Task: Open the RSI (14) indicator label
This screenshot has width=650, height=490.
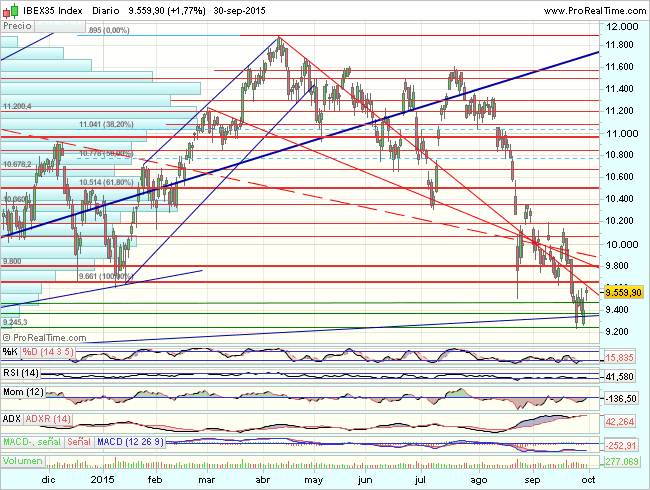Action: [21, 373]
